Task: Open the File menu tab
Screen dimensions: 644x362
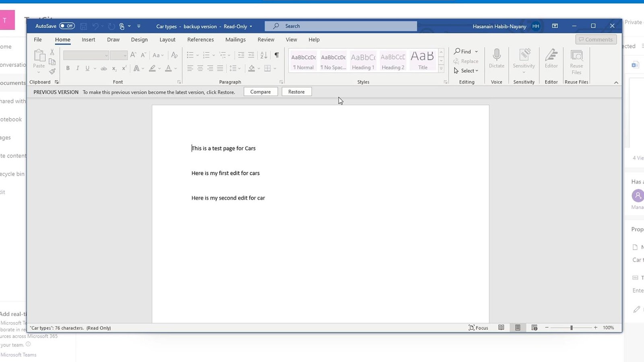Action: tap(38, 39)
